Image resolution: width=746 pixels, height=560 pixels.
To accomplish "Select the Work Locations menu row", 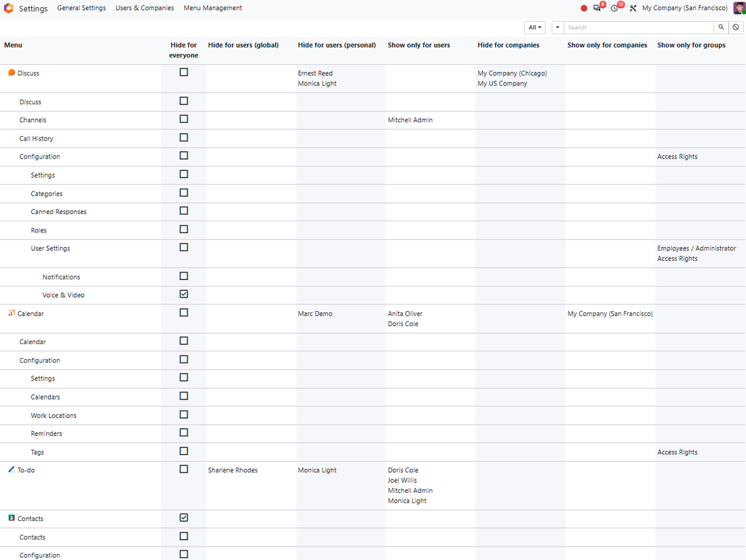I will [x=53, y=415].
